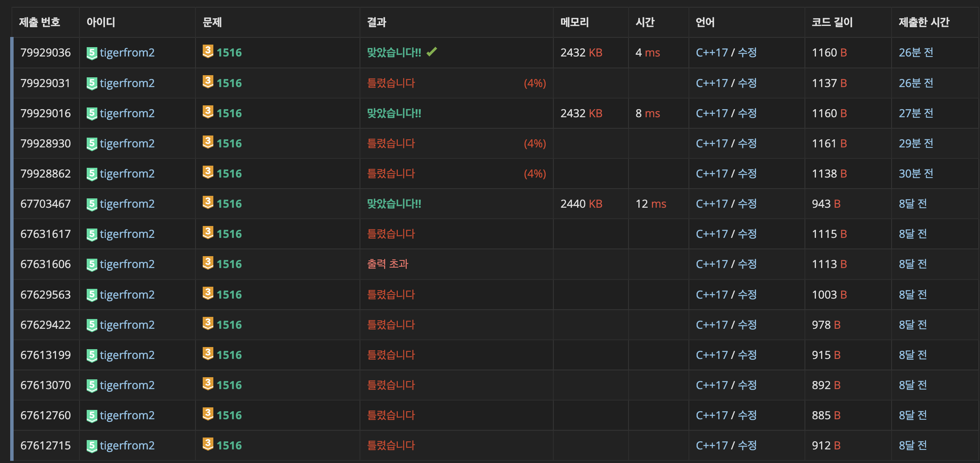This screenshot has width=980, height=463.
Task: Click 8달 전 timestamp for submission 67613199
Action: pos(912,355)
